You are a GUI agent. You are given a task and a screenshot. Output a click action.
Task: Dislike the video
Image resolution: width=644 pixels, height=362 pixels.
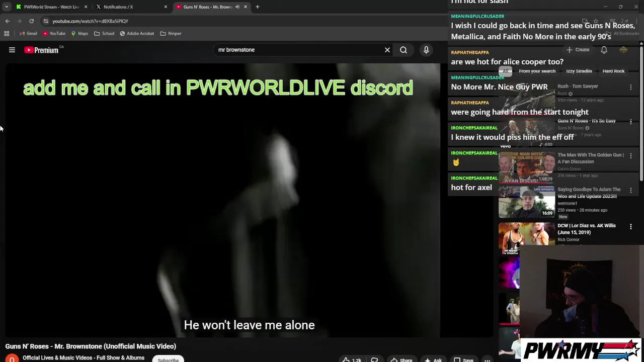click(374, 360)
